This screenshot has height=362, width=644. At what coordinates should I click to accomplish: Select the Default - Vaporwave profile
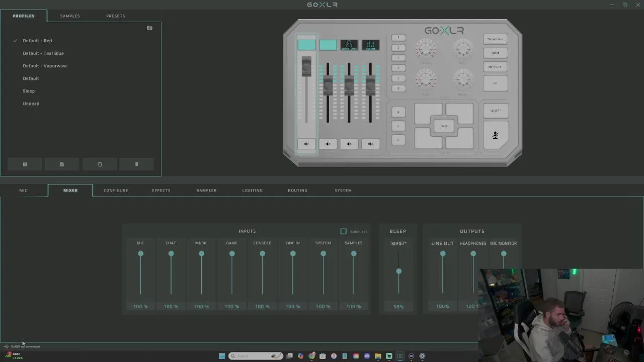pyautogui.click(x=45, y=66)
